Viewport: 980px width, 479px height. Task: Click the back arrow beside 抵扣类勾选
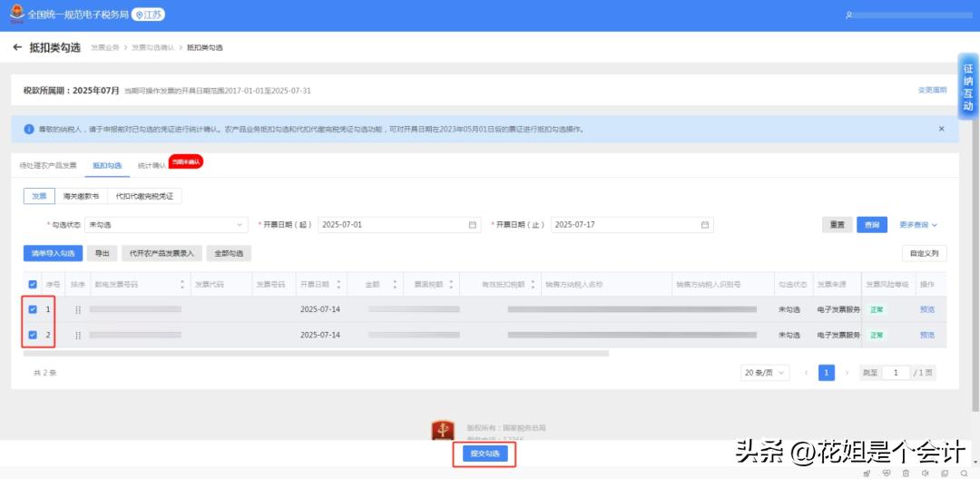point(17,47)
